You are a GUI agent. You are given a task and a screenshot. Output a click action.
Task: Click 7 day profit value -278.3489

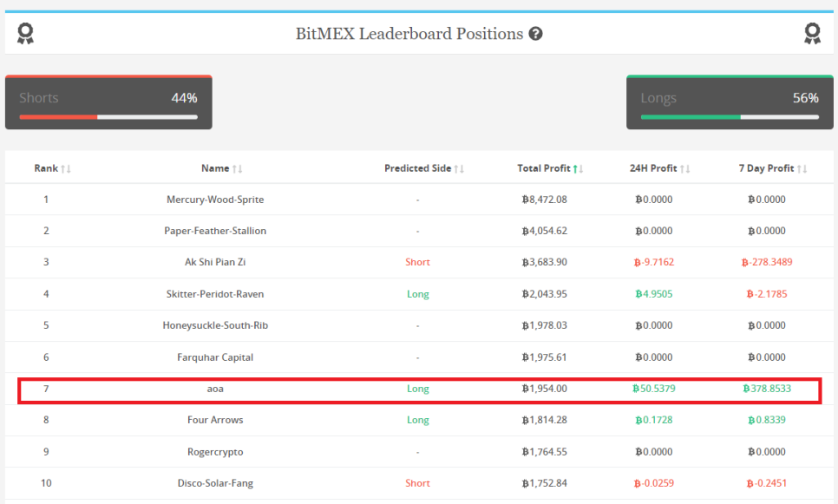click(x=766, y=262)
